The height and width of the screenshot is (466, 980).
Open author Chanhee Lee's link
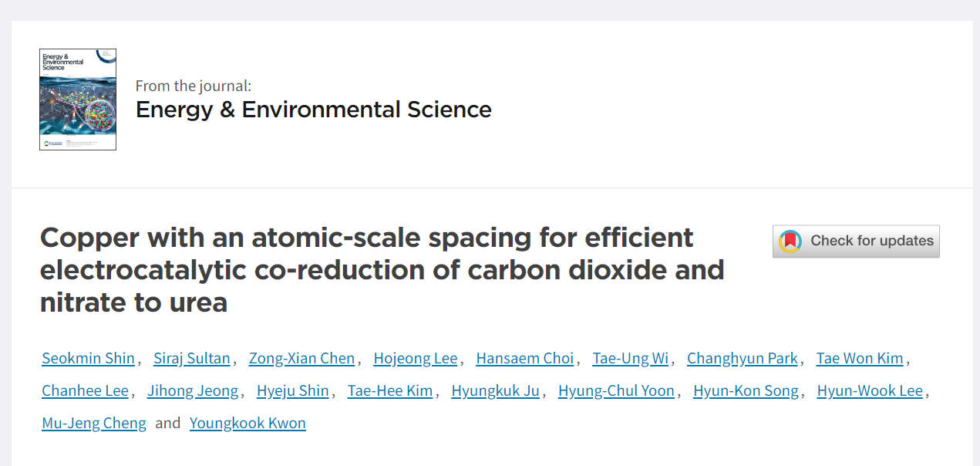tap(86, 390)
